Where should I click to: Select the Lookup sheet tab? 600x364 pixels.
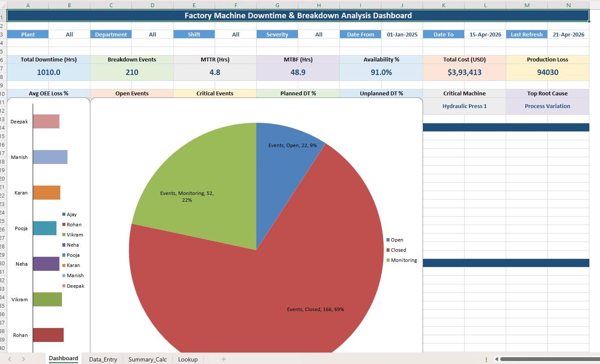(x=188, y=359)
